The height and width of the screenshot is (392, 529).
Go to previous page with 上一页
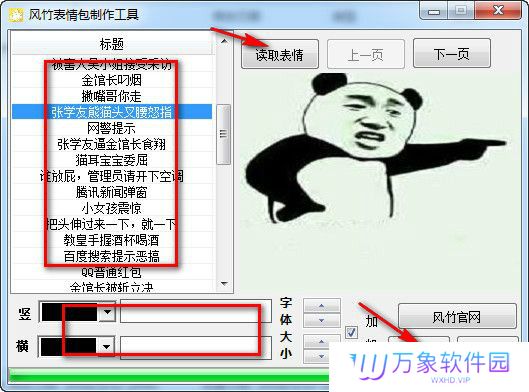tap(366, 54)
